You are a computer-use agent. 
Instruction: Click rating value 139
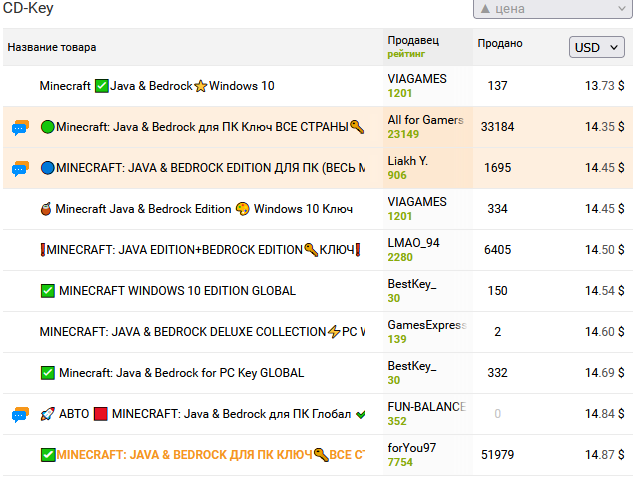pos(397,339)
